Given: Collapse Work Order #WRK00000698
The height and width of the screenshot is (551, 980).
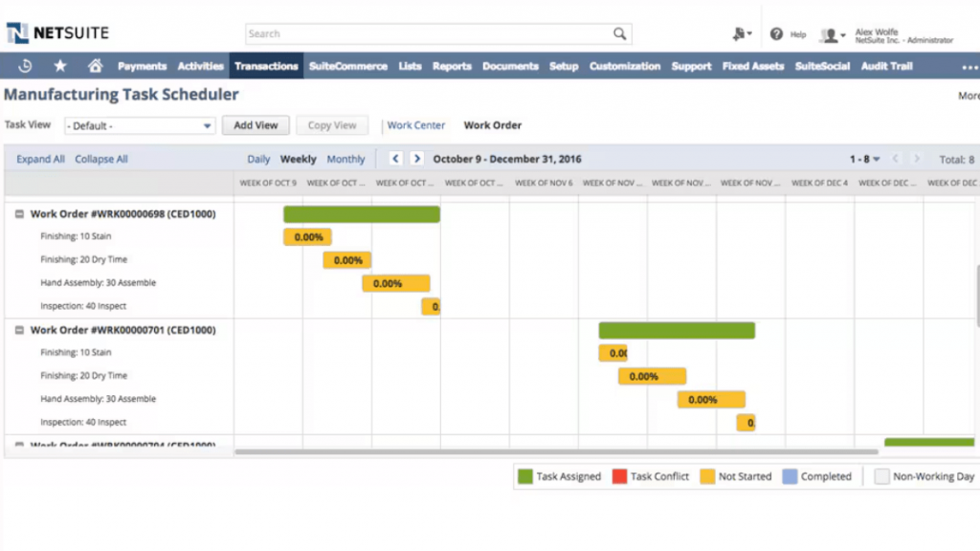Looking at the screenshot, I should click(x=19, y=214).
